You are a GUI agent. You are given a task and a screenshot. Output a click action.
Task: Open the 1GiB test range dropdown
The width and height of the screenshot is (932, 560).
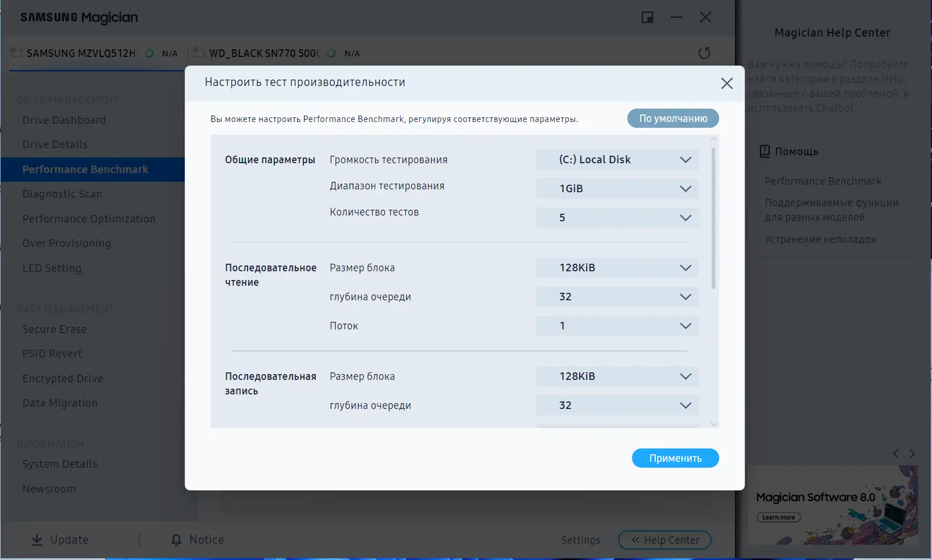pos(617,189)
